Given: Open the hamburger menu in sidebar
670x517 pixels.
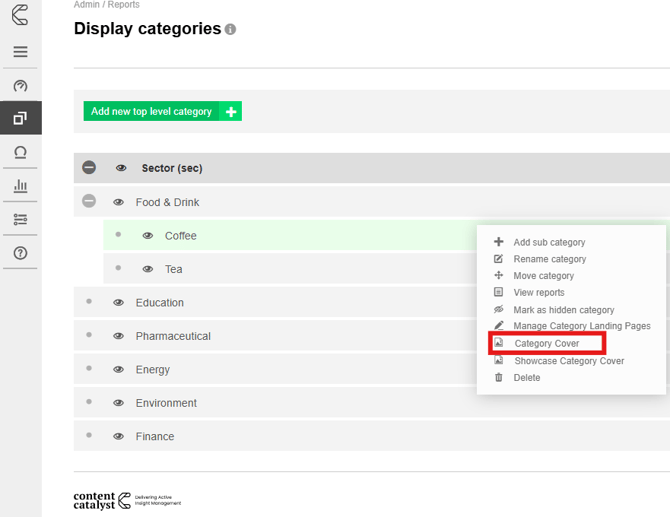Looking at the screenshot, I should [20, 52].
